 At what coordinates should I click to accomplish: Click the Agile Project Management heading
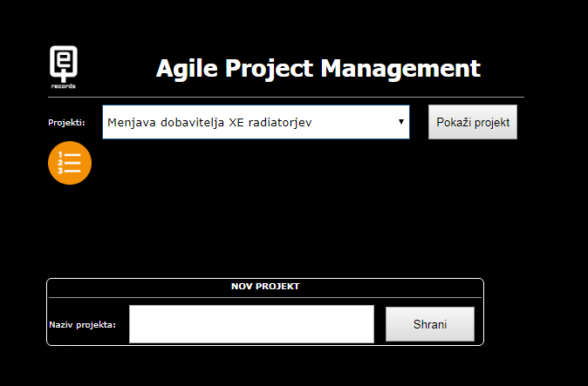[318, 68]
